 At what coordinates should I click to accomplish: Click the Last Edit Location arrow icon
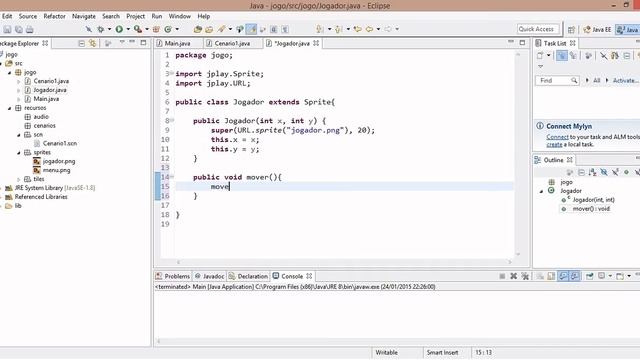[x=358, y=29]
